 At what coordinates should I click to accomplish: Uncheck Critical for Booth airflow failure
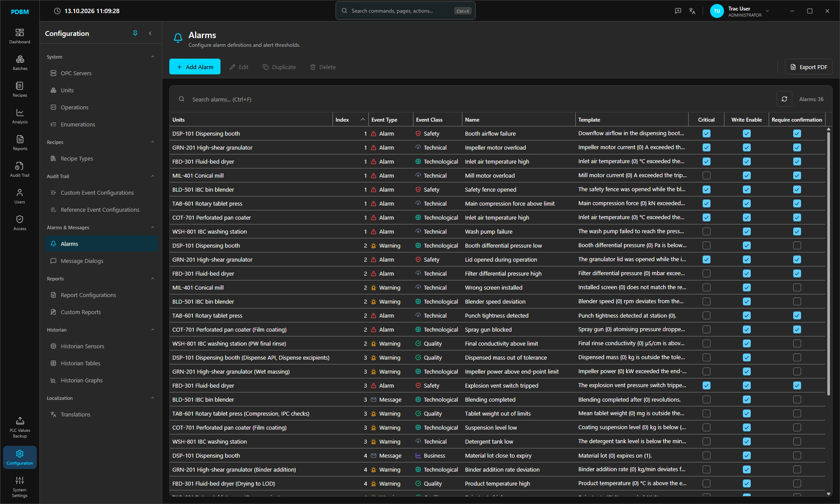707,133
